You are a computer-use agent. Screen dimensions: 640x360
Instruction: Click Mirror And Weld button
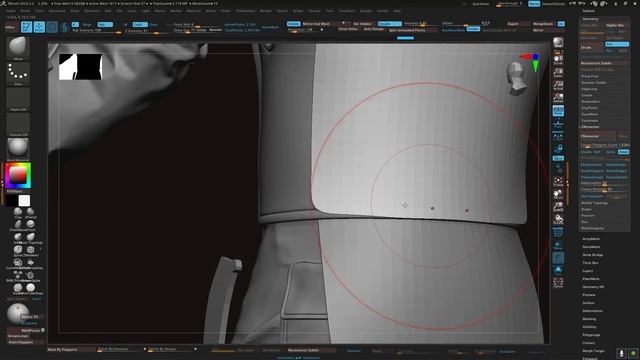(x=320, y=24)
